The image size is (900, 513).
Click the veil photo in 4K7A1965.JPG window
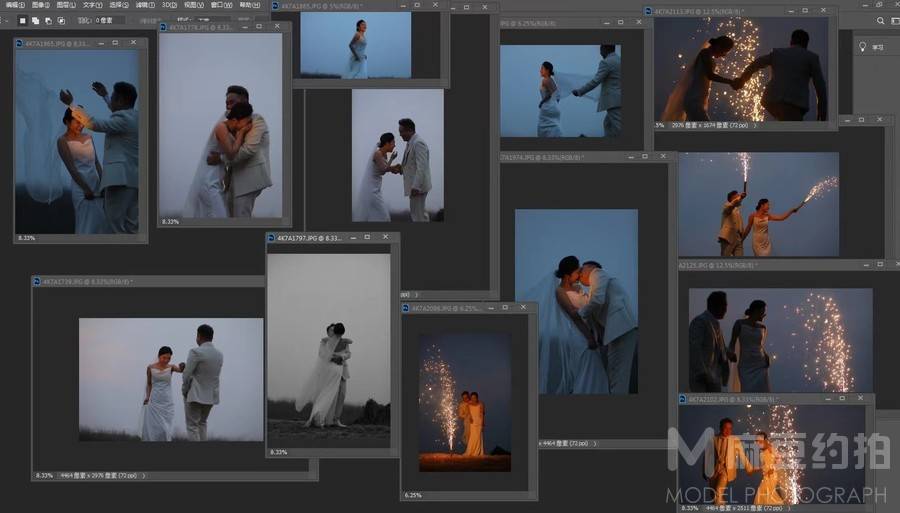[77, 142]
